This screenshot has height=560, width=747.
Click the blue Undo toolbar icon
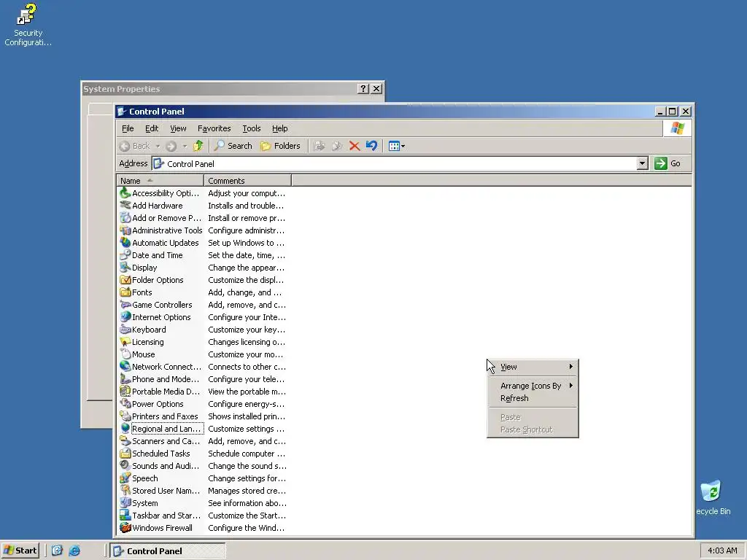[x=371, y=146]
